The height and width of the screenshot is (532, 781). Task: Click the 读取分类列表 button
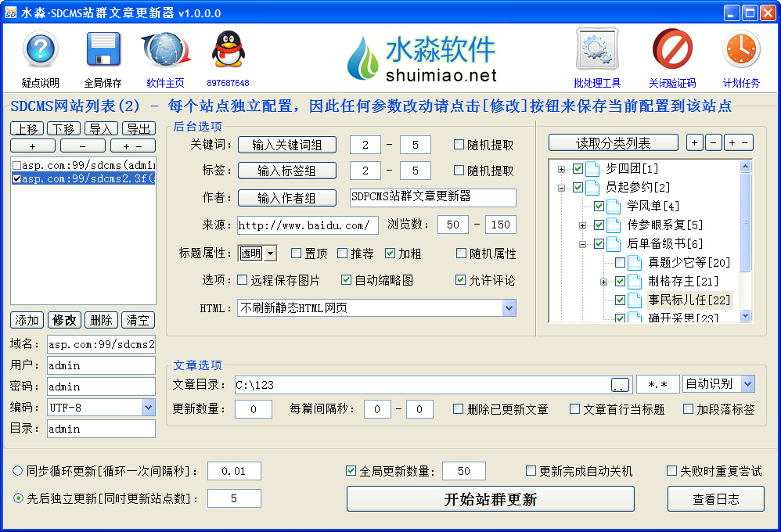[x=614, y=143]
